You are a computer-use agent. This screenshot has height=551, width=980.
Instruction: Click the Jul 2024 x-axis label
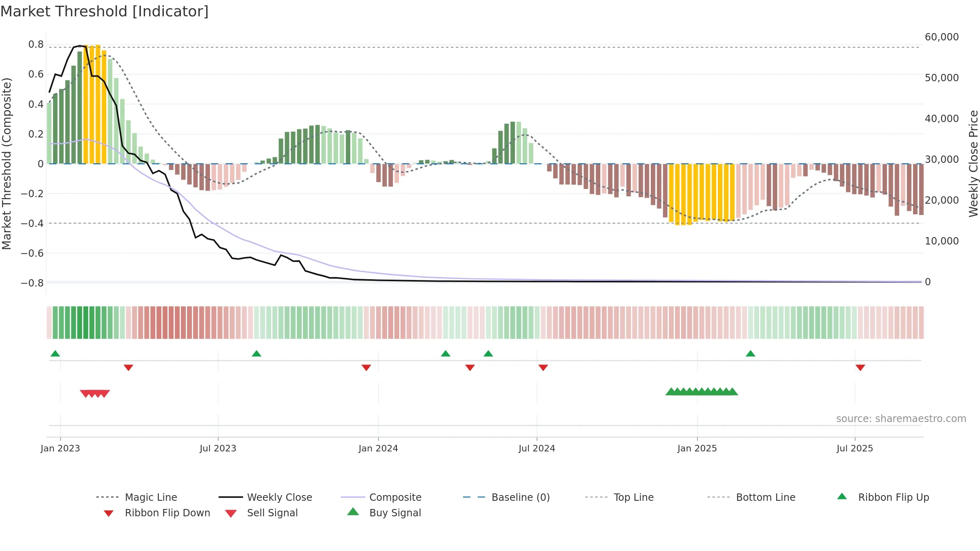[x=537, y=448]
